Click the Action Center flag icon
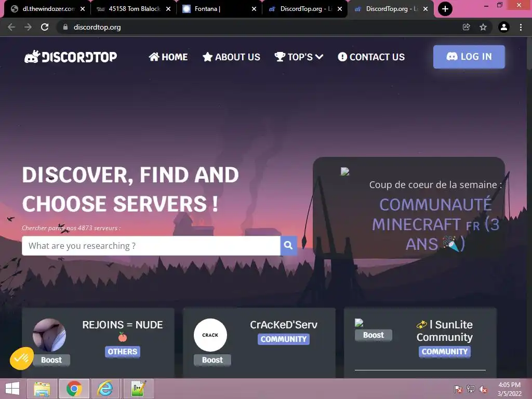Viewport: 532px width, 399px height. click(x=458, y=389)
